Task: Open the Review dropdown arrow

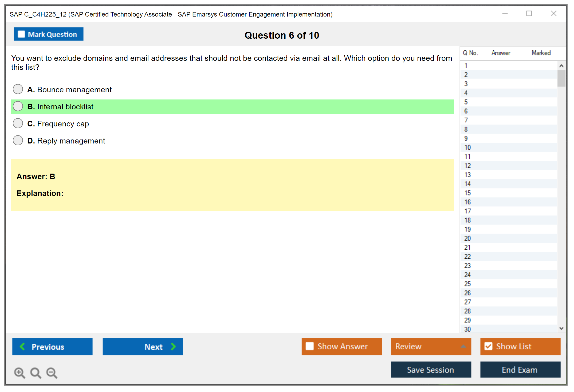Action: click(x=463, y=346)
